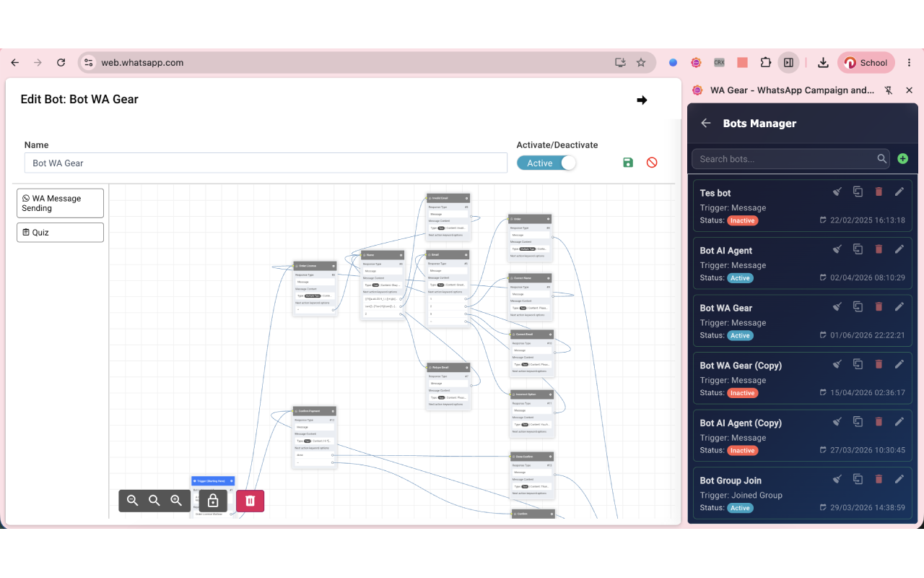Pin the WA Gear extension panel
The width and height of the screenshot is (924, 578).
(x=889, y=90)
